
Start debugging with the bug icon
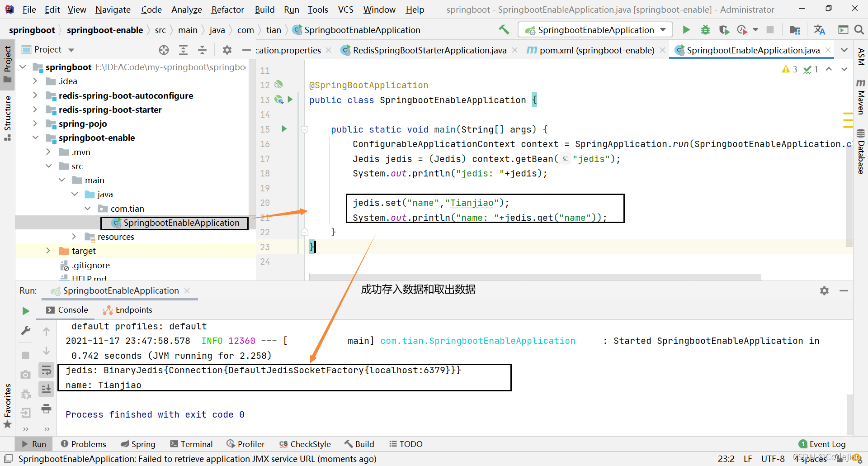[x=705, y=30]
